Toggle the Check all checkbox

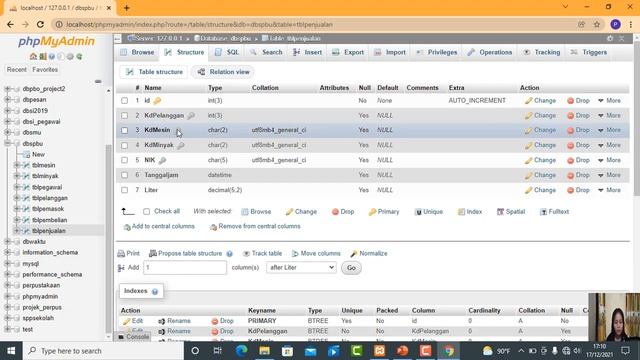point(147,211)
